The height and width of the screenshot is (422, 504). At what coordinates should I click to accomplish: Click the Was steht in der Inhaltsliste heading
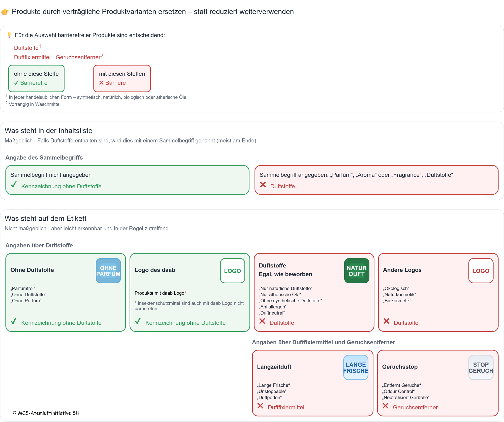(48, 131)
